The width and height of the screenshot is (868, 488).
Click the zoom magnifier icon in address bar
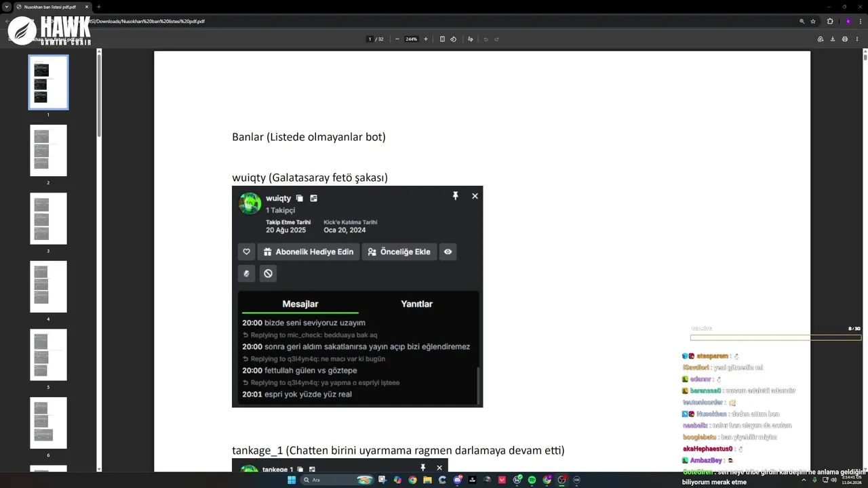coord(802,21)
